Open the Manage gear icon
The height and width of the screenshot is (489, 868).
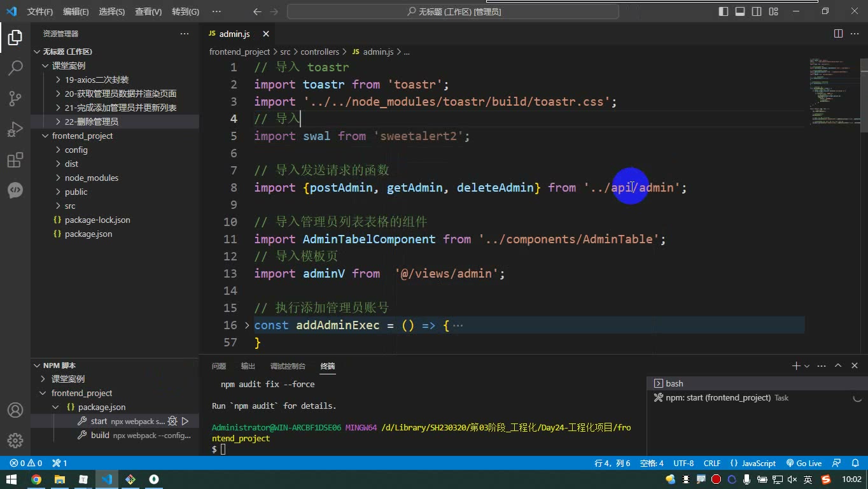point(15,440)
